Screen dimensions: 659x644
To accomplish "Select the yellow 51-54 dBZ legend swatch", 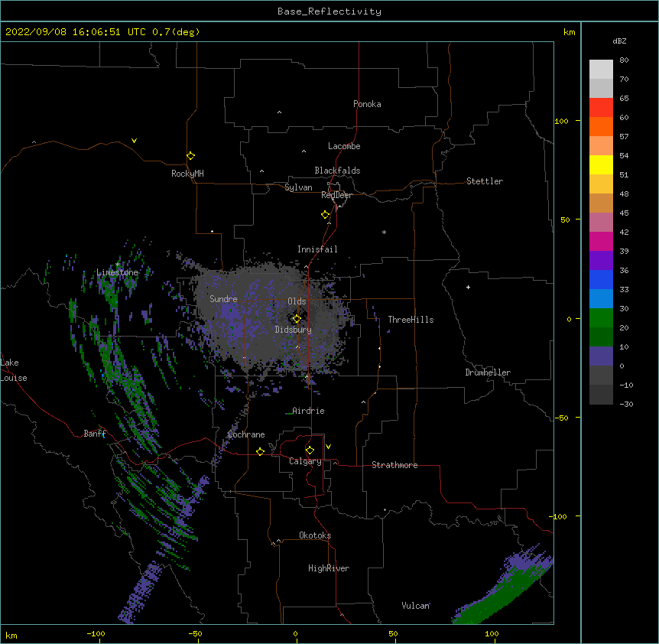I will pyautogui.click(x=601, y=164).
